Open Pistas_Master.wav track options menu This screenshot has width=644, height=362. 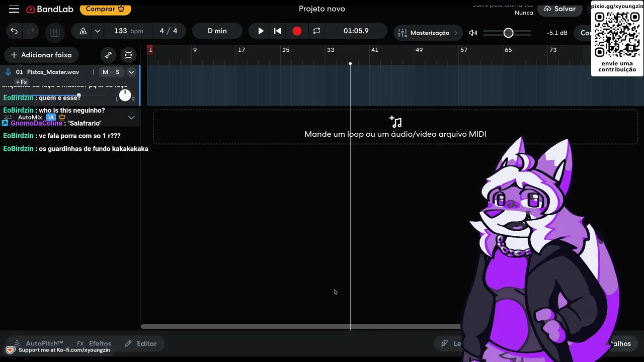click(x=94, y=72)
